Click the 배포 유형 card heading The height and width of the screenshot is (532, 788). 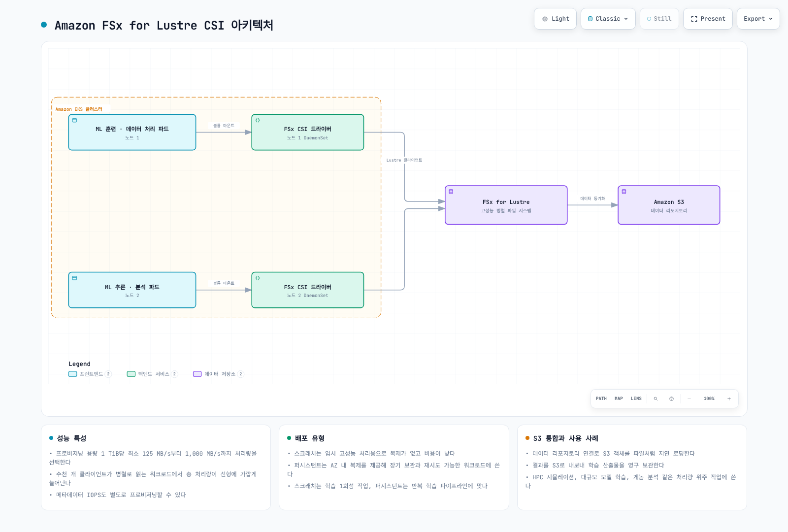click(310, 438)
